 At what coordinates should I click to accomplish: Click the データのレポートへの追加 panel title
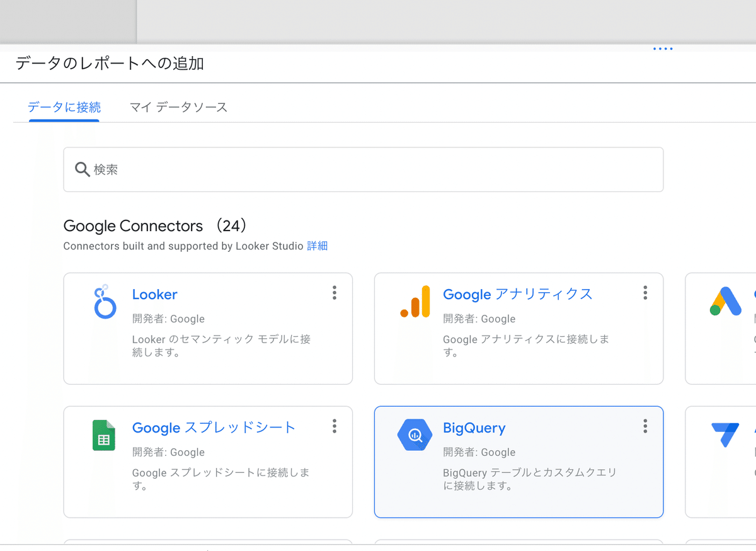[x=110, y=64]
